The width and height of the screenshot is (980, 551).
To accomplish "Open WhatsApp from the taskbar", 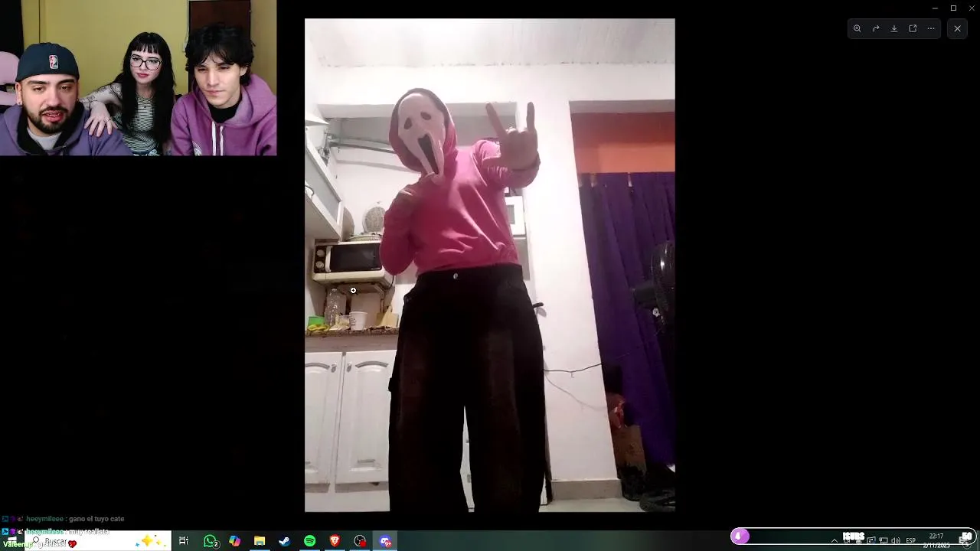I will pos(211,541).
